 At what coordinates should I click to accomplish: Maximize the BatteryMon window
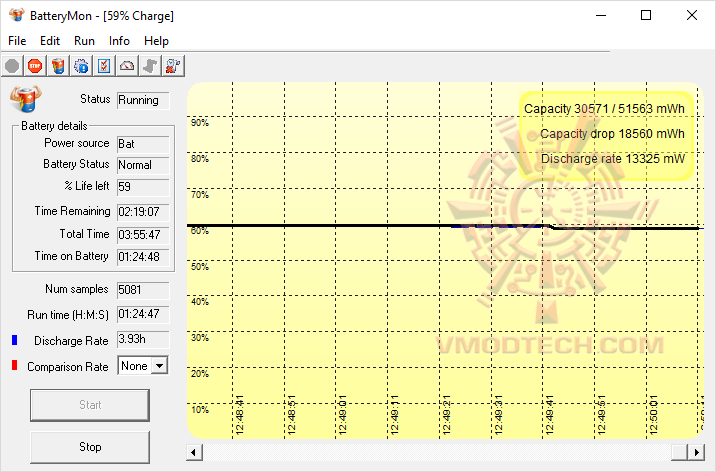tap(646, 16)
